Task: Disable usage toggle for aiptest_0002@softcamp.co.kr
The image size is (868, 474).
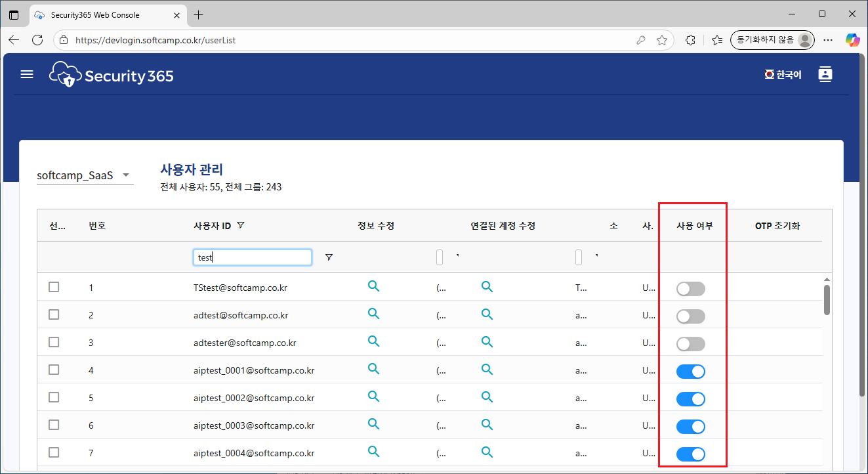Action: coord(690,399)
